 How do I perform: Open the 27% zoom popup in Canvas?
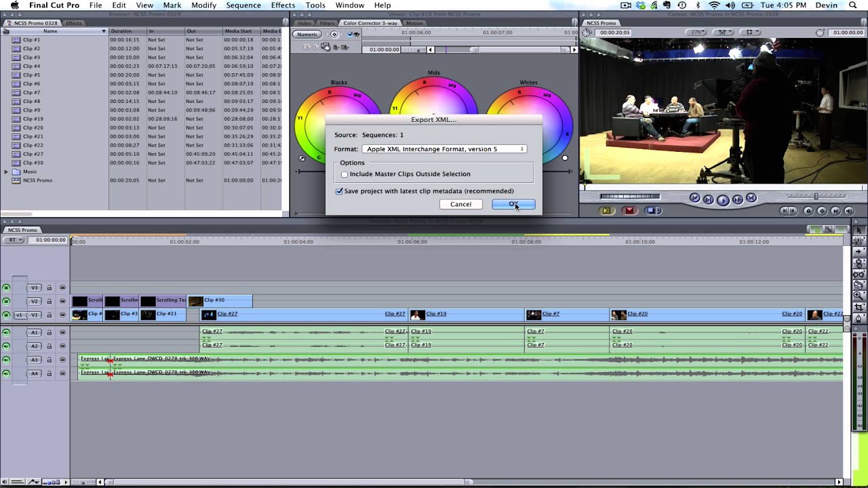[x=696, y=33]
